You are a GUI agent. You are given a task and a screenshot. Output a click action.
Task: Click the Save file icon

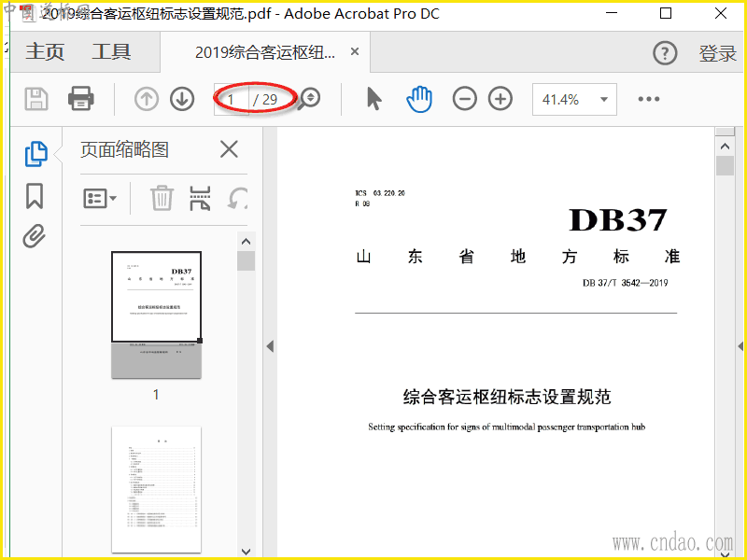click(x=36, y=99)
